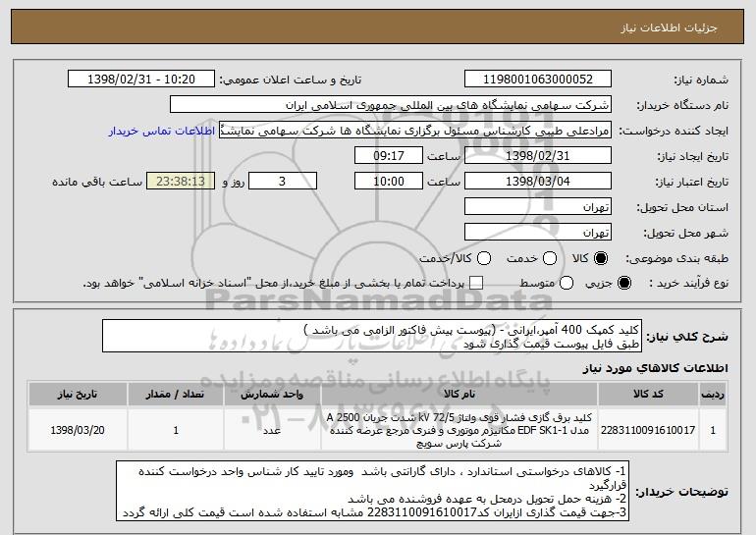756x535 pixels.
Task: Click the delivery province field تهران
Action: (x=538, y=207)
